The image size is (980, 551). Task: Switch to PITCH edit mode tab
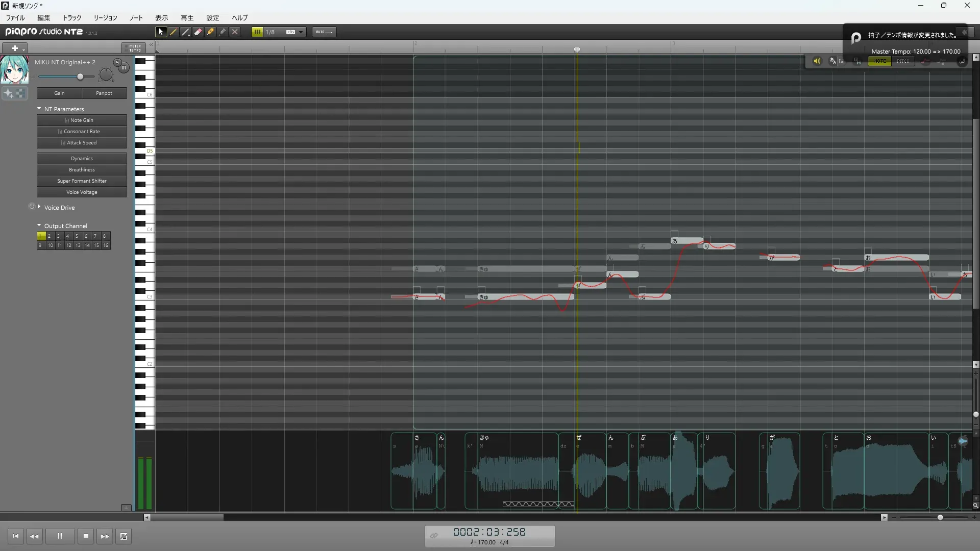(x=903, y=61)
